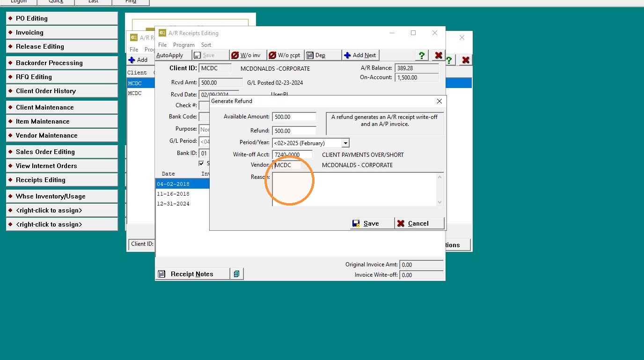Launch Backorder Processing
Image resolution: width=644 pixels, height=360 pixels.
coord(62,63)
